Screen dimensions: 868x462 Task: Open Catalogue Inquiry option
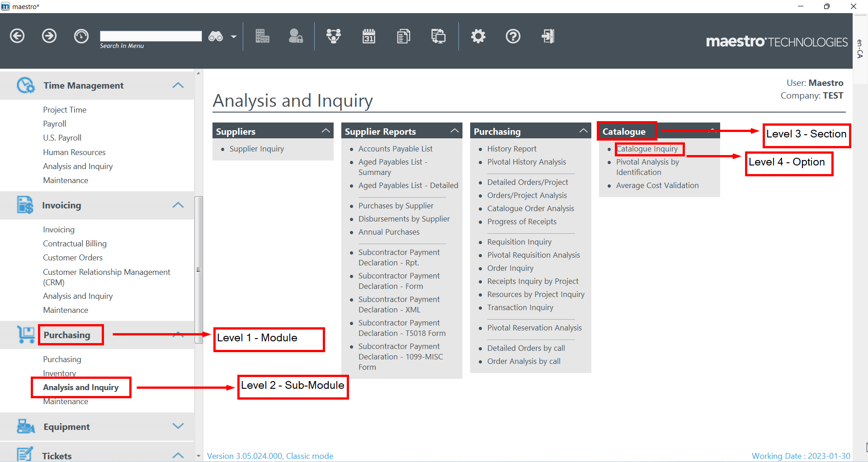pyautogui.click(x=647, y=149)
